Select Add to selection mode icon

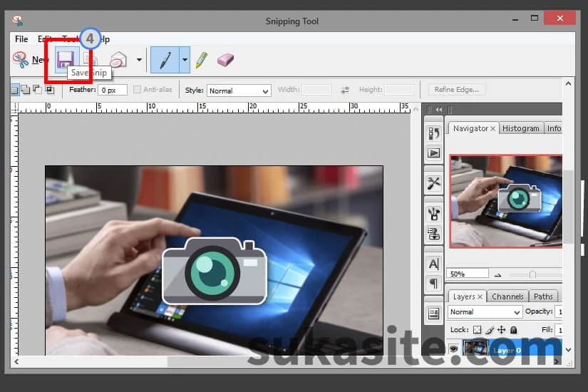point(26,89)
